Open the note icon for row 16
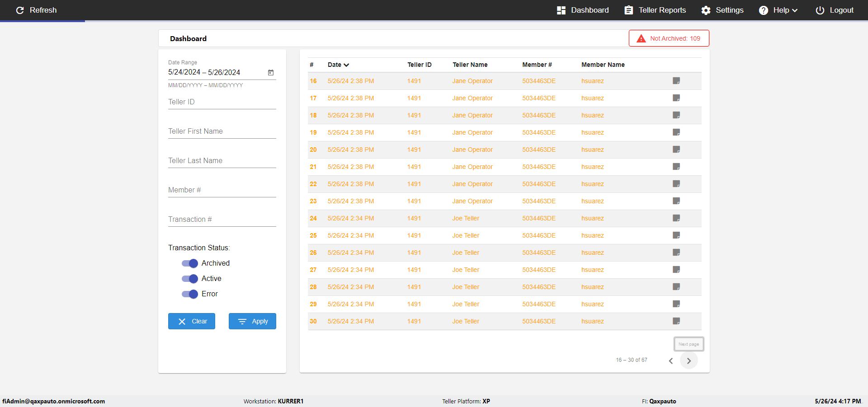 click(x=676, y=81)
